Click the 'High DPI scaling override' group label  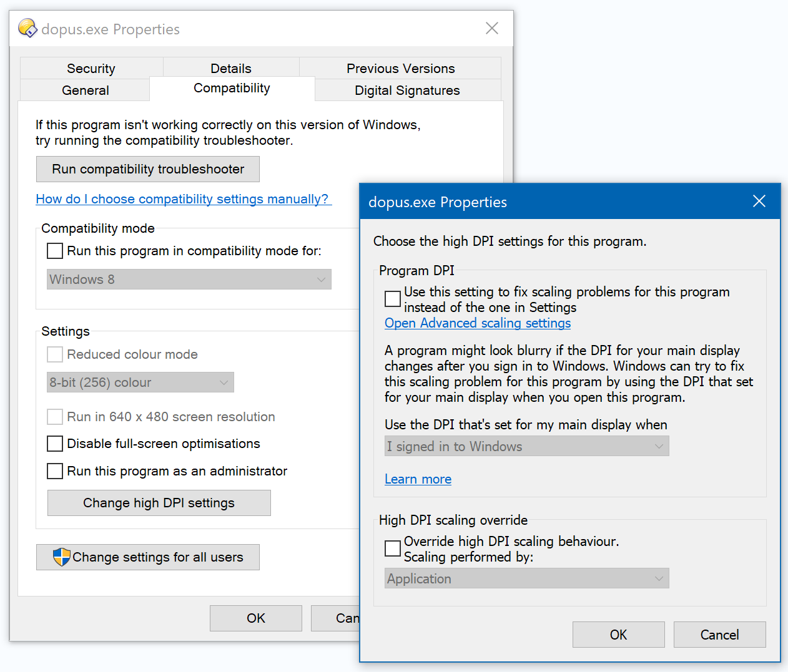[x=453, y=520]
